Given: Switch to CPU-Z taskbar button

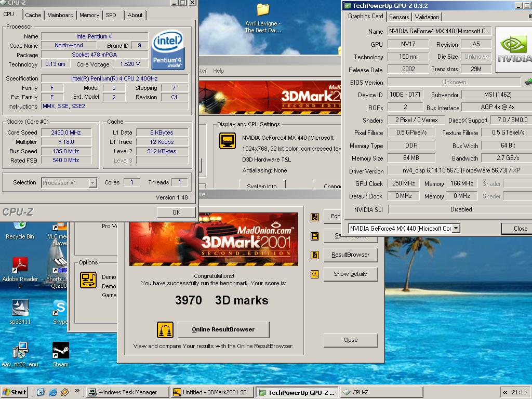Looking at the screenshot, I should tap(381, 392).
